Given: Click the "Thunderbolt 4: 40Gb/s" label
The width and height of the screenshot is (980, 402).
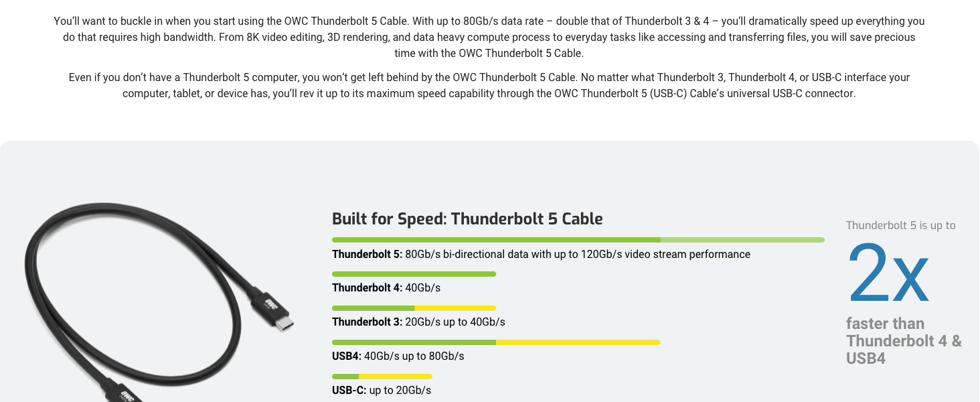Looking at the screenshot, I should [386, 288].
